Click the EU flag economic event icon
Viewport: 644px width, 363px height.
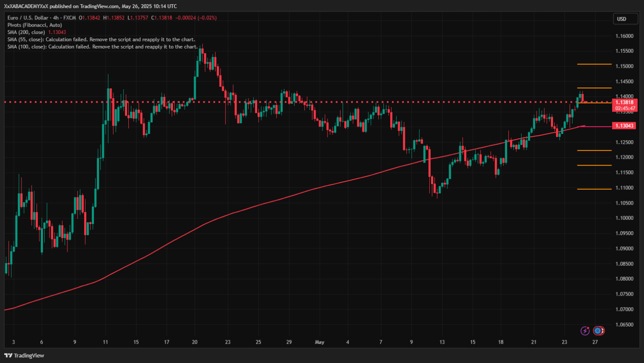click(598, 330)
